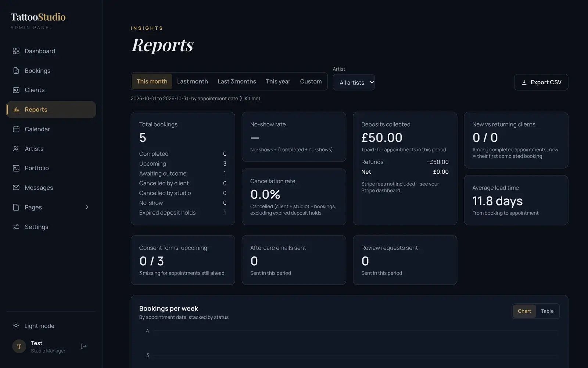Click the £50.00 deposits collected value
Screen dimensions: 588x368
click(381, 138)
